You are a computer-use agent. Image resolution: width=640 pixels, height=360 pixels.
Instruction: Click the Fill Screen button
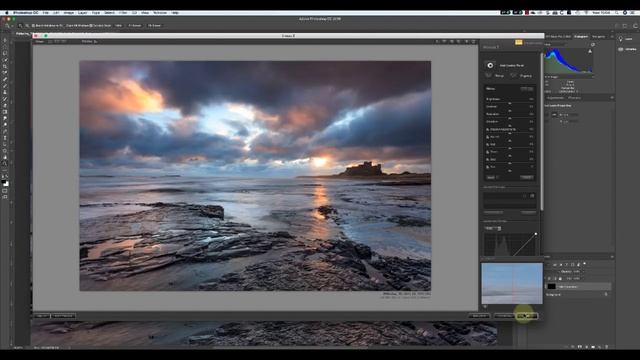pos(154,26)
